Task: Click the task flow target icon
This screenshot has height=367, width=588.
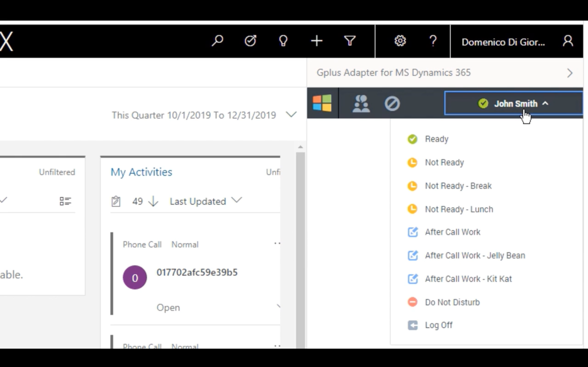Action: 250,41
